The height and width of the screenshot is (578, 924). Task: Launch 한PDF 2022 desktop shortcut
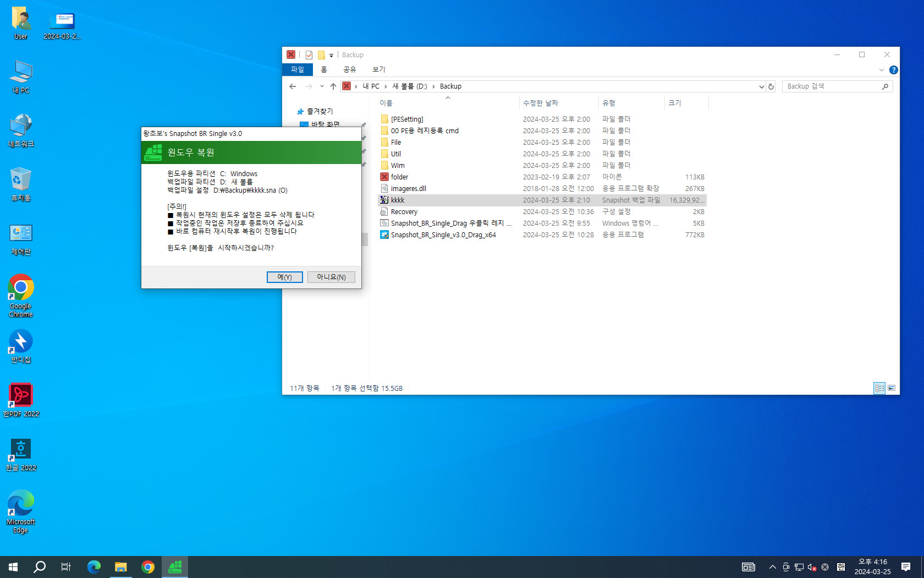(21, 401)
